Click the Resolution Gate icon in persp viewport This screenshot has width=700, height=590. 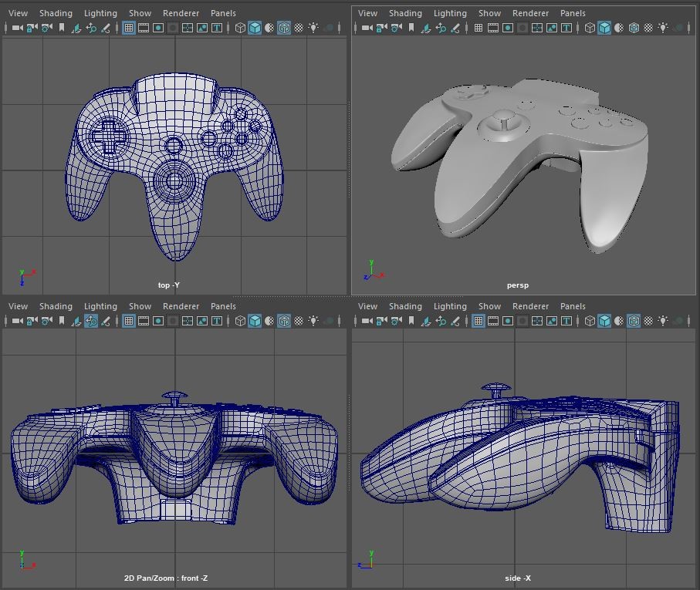click(x=508, y=28)
